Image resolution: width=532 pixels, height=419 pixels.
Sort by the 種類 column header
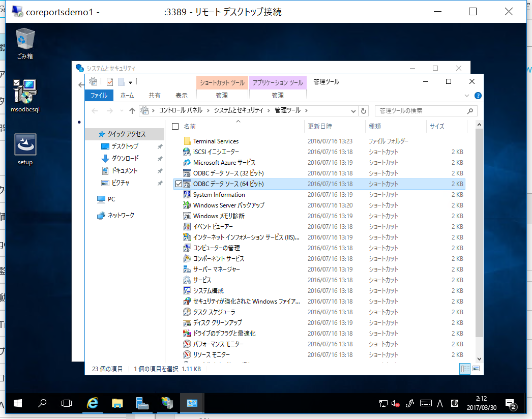point(375,126)
